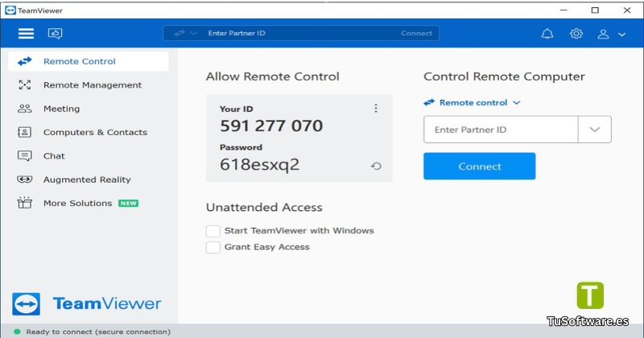Click the Ready to connect status text
The width and height of the screenshot is (644, 338).
[98, 332]
